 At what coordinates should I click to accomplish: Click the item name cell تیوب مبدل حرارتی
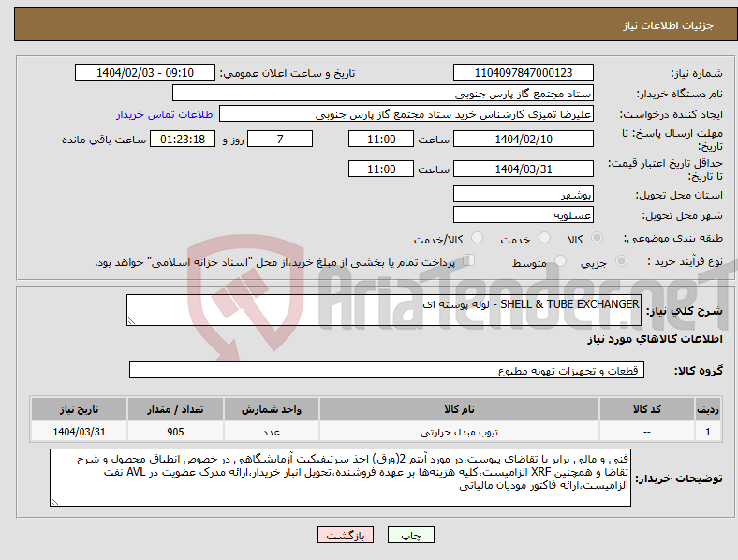459,432
